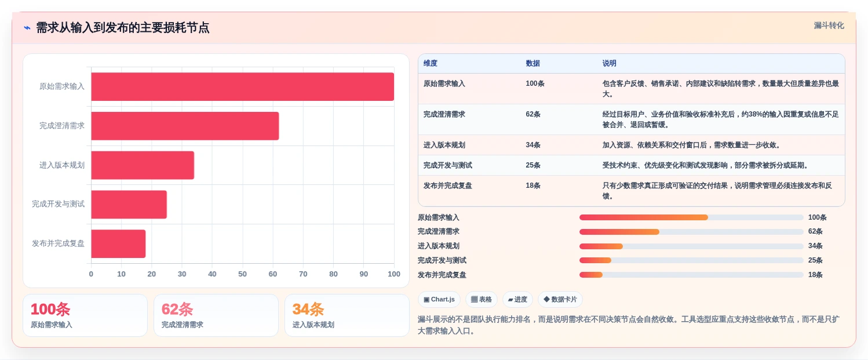Viewport: 868px width, 360px height.
Task: Click the 漏斗转化 tag
Action: 829,26
